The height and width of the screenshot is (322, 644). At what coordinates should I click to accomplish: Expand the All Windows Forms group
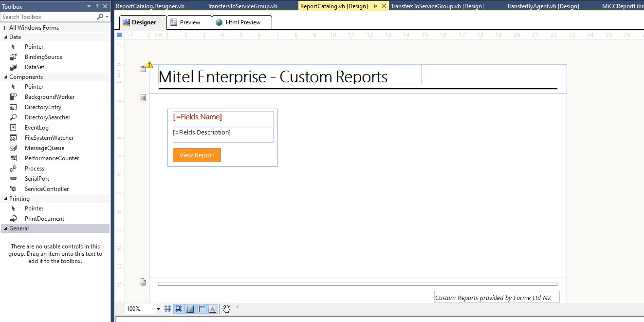coord(5,28)
